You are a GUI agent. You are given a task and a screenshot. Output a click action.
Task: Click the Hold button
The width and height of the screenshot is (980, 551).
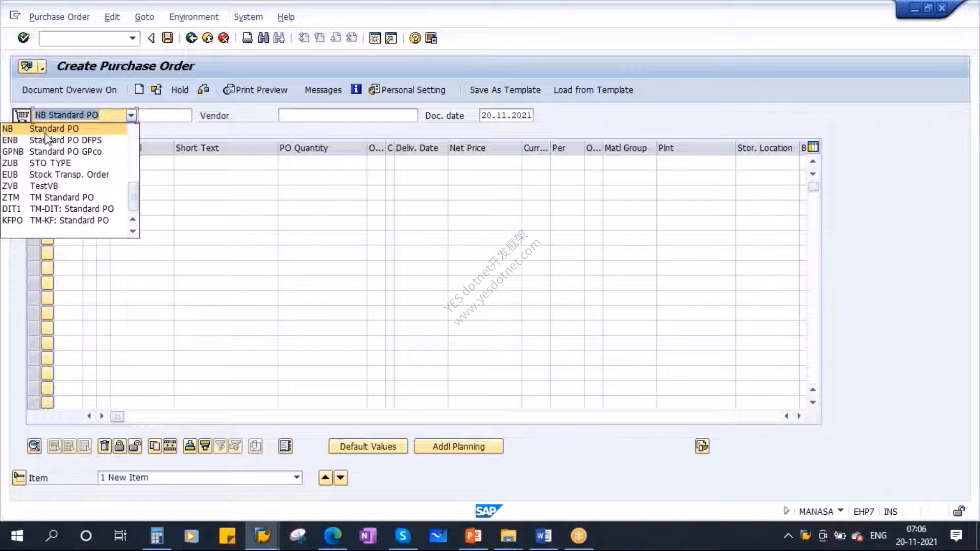180,90
